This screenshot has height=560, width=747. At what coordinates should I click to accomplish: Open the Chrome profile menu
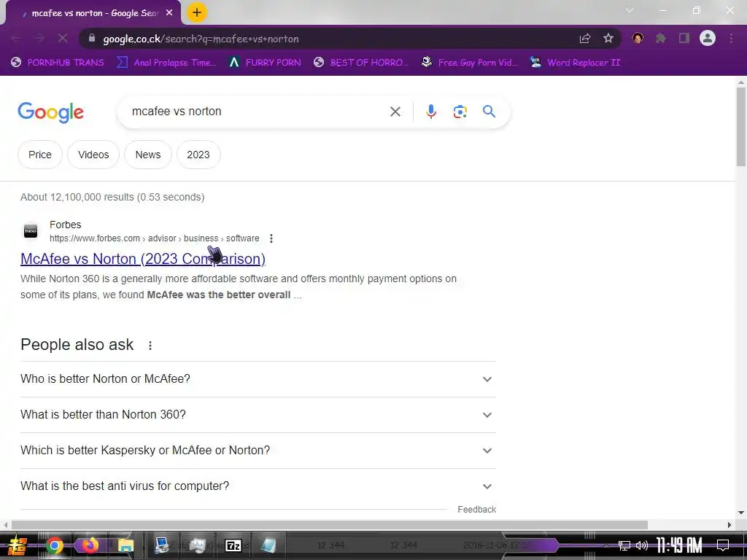pyautogui.click(x=708, y=38)
